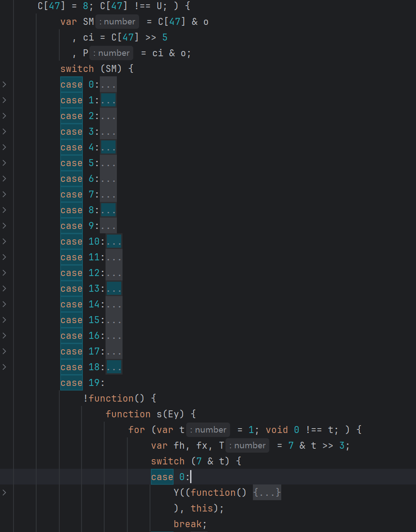
Task: Expand the folded case 17 gutter arrow
Action: point(4,351)
